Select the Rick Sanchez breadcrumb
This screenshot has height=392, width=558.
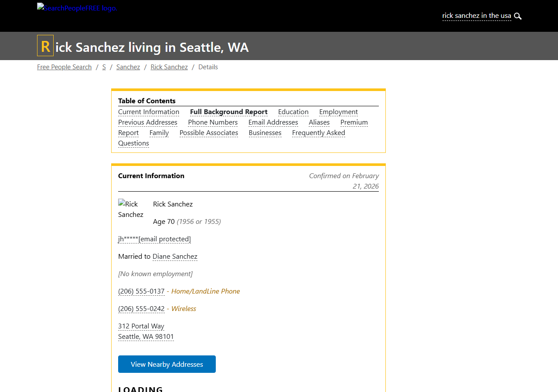coord(169,67)
